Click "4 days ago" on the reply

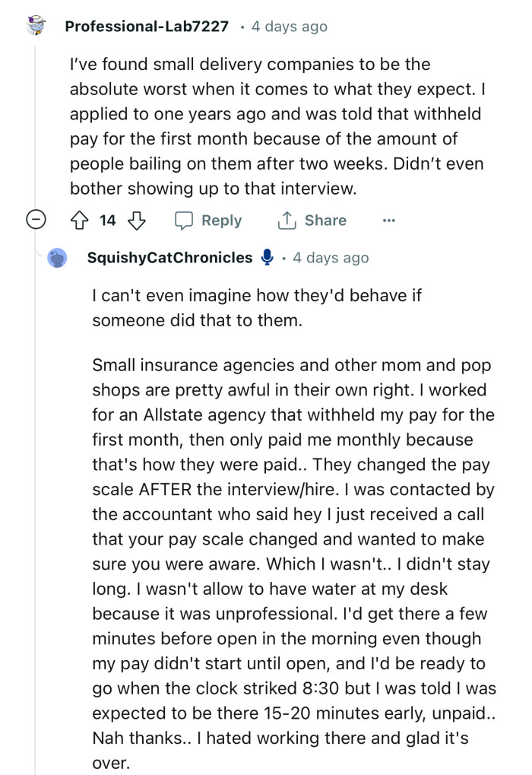click(x=331, y=257)
